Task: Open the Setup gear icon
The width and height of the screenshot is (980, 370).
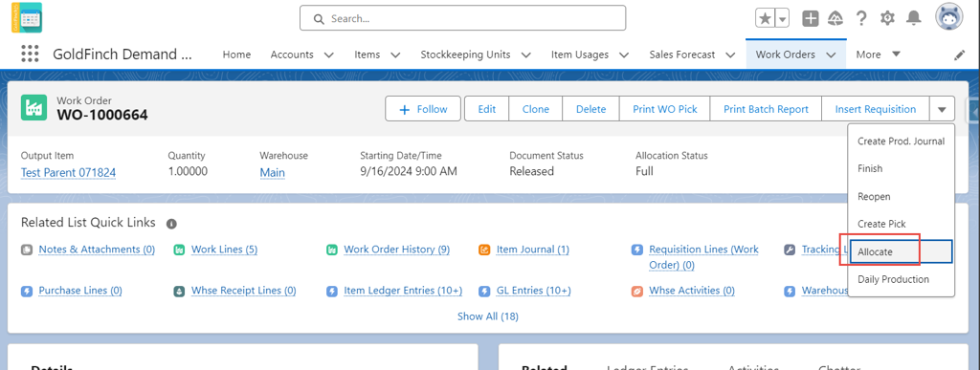Action: 887,18
